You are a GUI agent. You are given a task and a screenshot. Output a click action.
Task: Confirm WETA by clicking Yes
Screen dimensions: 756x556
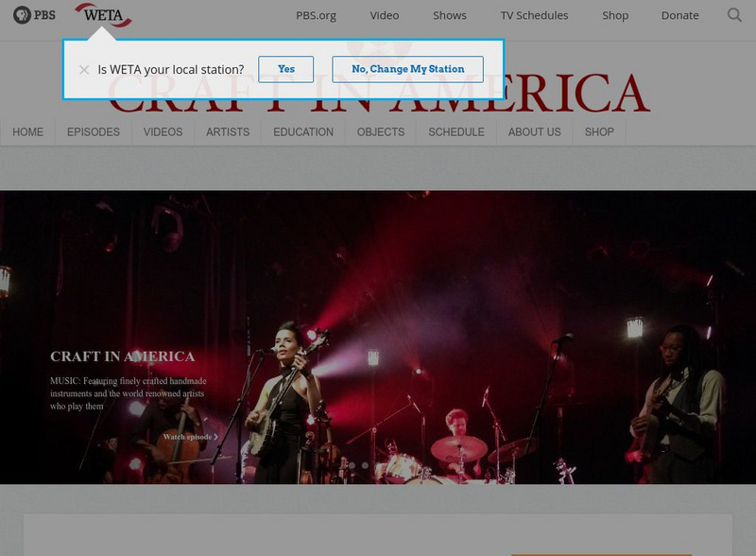coord(285,69)
